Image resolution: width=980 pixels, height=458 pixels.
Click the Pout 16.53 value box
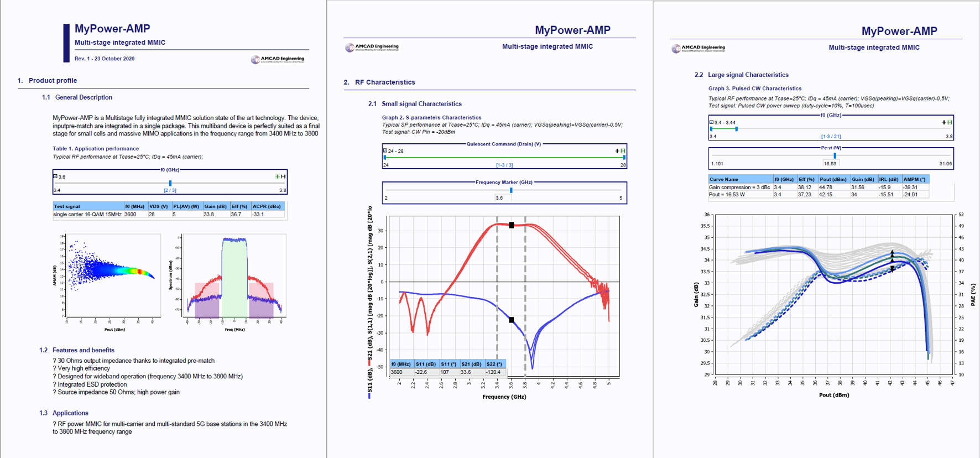(x=830, y=163)
